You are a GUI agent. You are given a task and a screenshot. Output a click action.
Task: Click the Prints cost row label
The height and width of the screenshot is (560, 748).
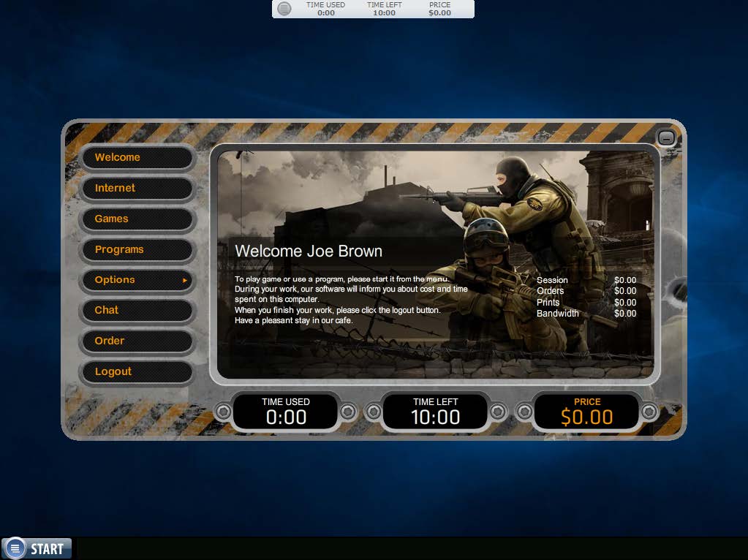tap(548, 303)
